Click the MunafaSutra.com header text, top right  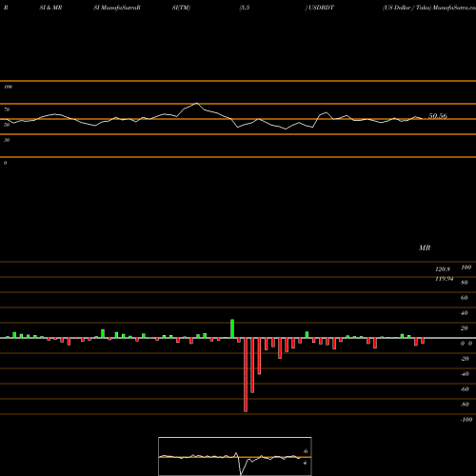pyautogui.click(x=454, y=8)
